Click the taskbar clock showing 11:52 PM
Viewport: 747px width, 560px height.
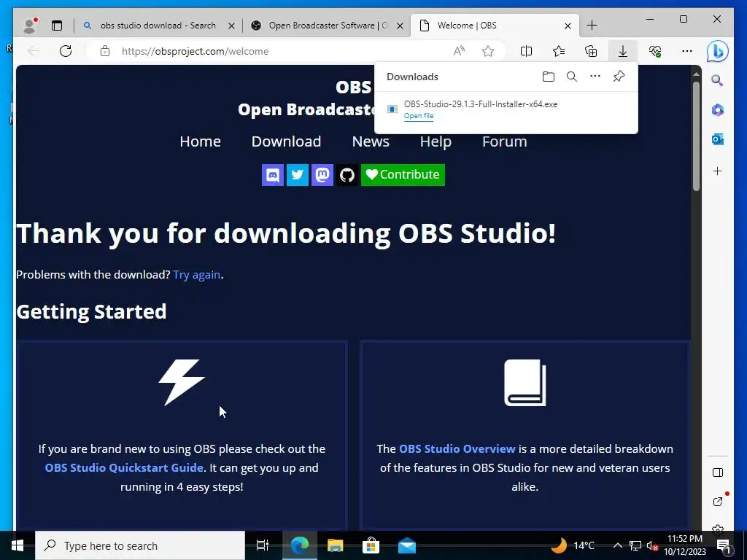(685, 545)
